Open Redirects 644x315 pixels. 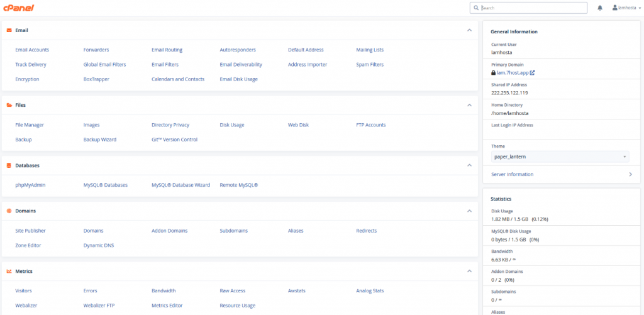coord(367,231)
